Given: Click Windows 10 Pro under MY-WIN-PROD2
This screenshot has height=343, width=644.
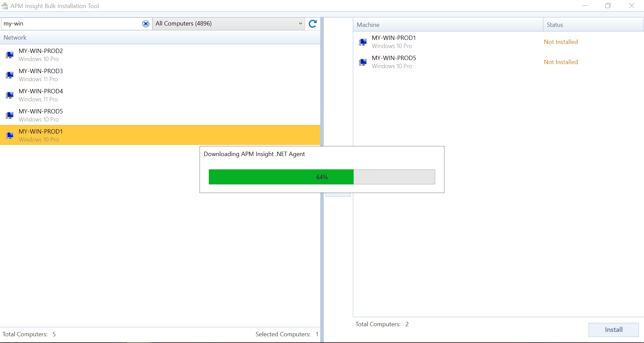Looking at the screenshot, I should point(39,59).
